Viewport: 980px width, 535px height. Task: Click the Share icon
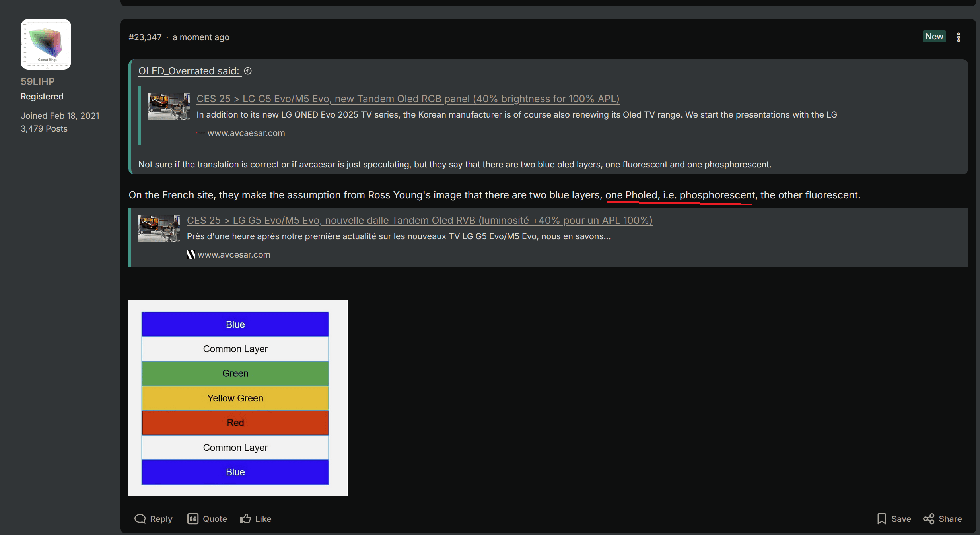point(929,519)
